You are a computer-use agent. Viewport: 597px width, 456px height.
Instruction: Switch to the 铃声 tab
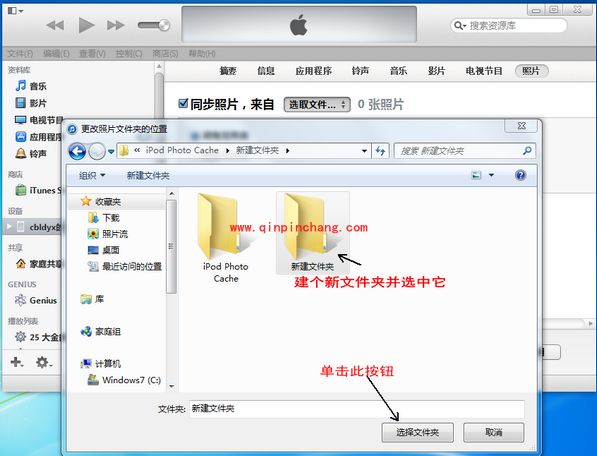[360, 71]
